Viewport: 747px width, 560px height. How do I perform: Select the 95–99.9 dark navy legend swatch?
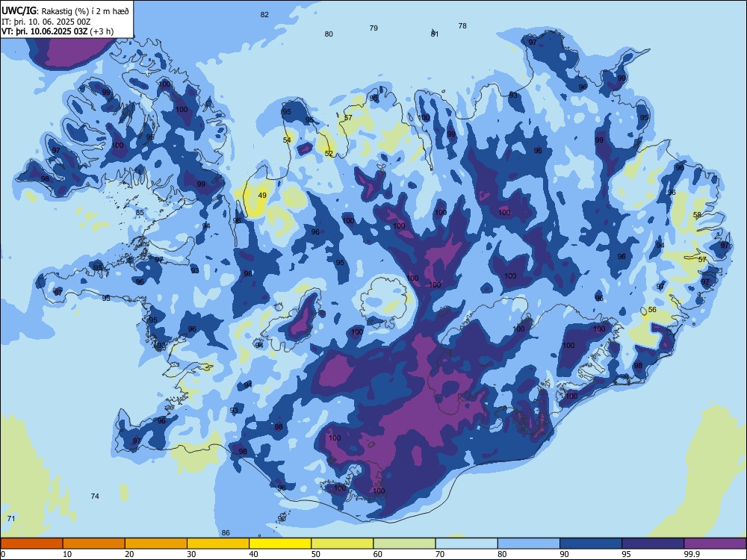pyautogui.click(x=653, y=544)
